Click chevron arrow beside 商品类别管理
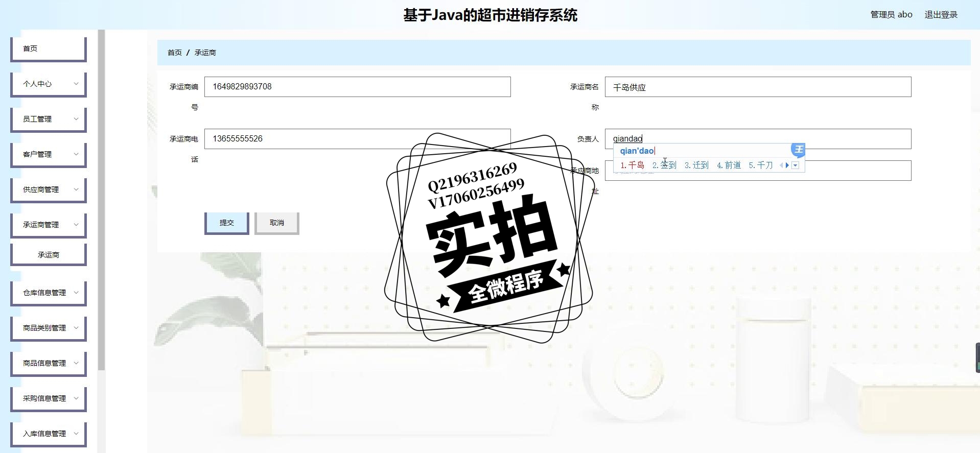This screenshot has height=453, width=980. [x=76, y=328]
